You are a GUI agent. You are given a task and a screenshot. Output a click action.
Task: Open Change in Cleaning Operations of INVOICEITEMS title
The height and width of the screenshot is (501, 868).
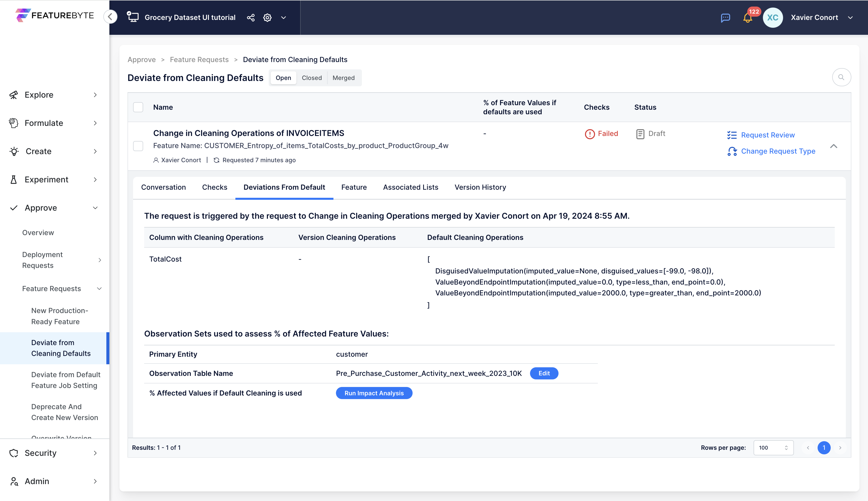click(x=249, y=133)
